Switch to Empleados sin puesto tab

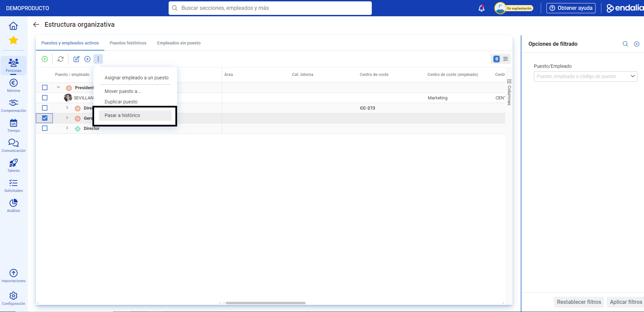[179, 43]
